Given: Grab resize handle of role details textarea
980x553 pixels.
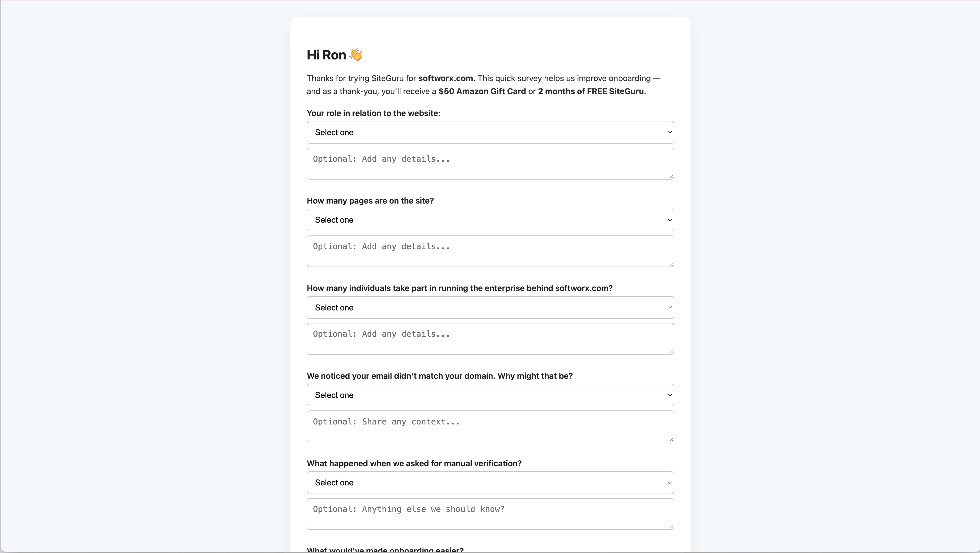Looking at the screenshot, I should 671,177.
